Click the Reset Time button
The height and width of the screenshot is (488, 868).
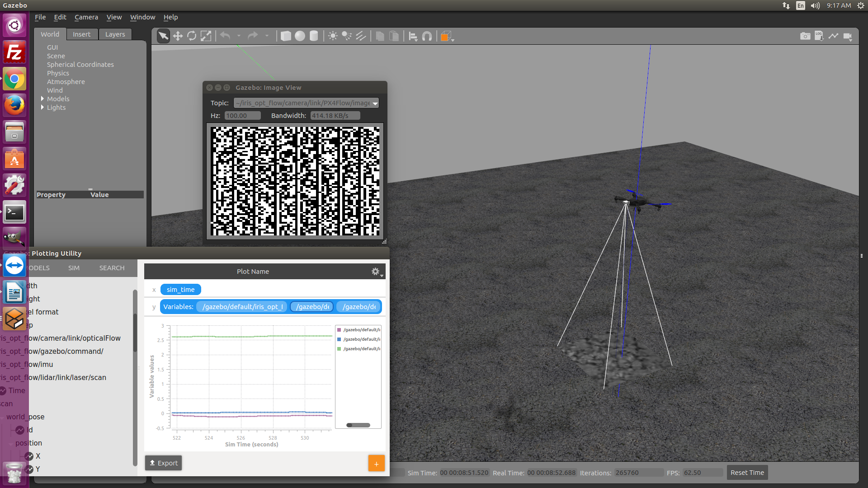pyautogui.click(x=747, y=473)
